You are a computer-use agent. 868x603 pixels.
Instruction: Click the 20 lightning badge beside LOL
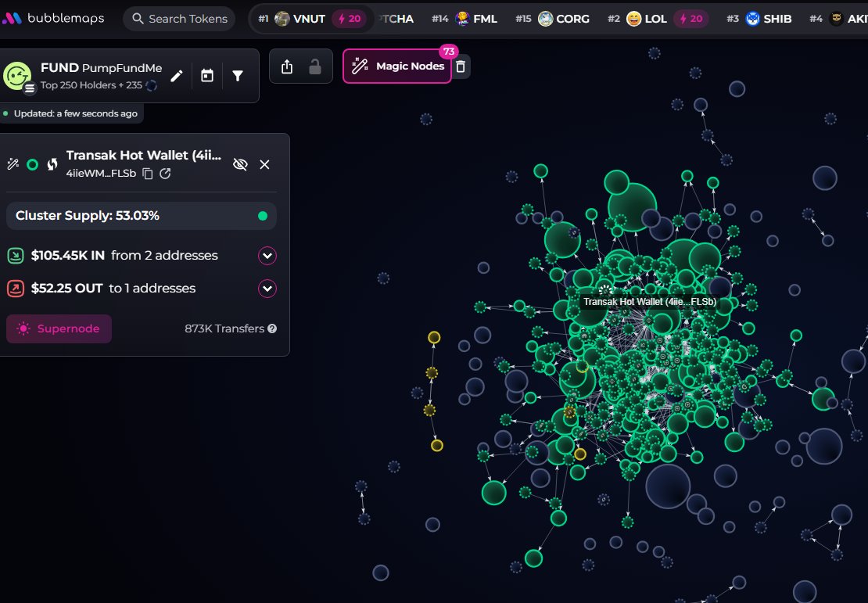pos(690,19)
